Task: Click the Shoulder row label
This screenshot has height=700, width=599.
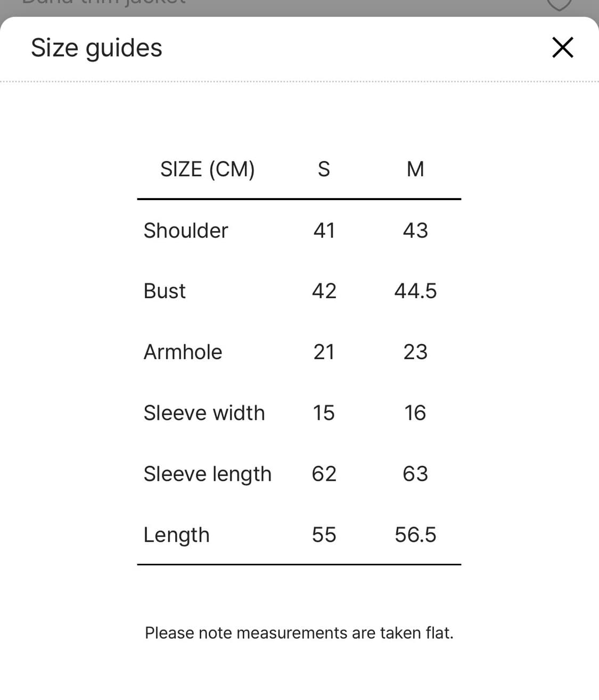Action: (x=185, y=230)
